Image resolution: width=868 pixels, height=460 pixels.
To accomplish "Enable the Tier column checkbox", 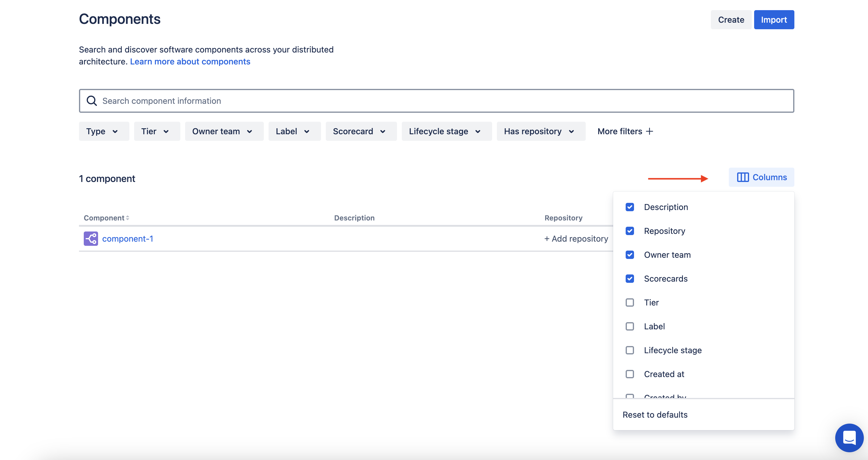I will [630, 302].
